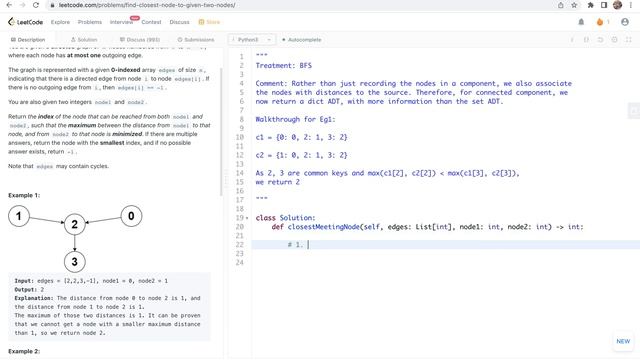The width and height of the screenshot is (640, 360).
Task: Open LeetCode user account icon
Action: pyautogui.click(x=625, y=22)
